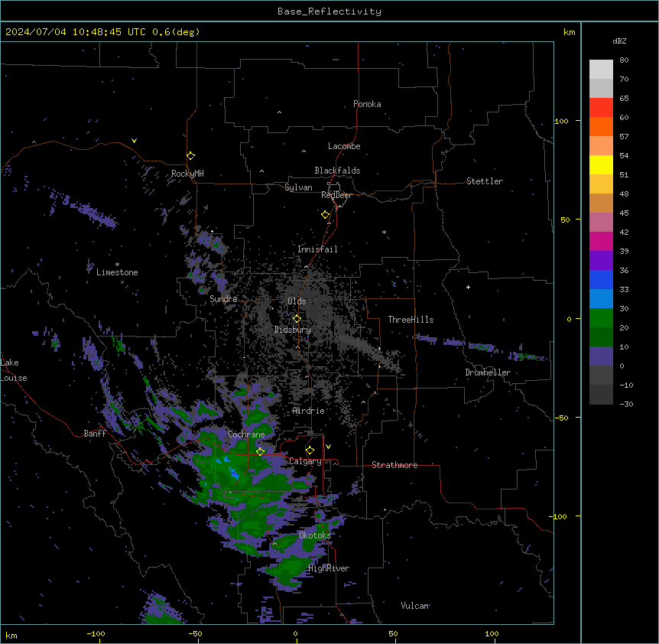659x644 pixels.
Task: Click the Ponoka city label
Action: coord(367,104)
